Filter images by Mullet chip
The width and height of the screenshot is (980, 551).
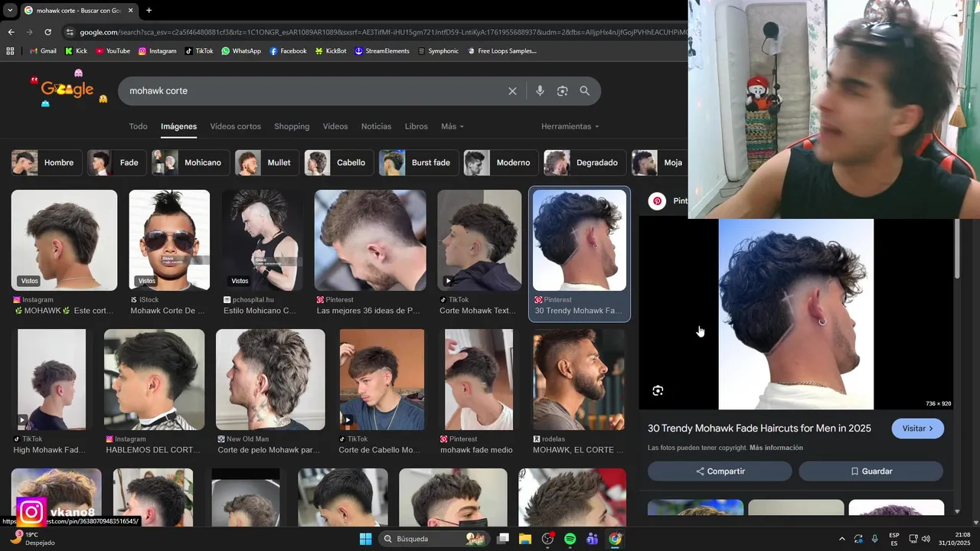pos(267,163)
